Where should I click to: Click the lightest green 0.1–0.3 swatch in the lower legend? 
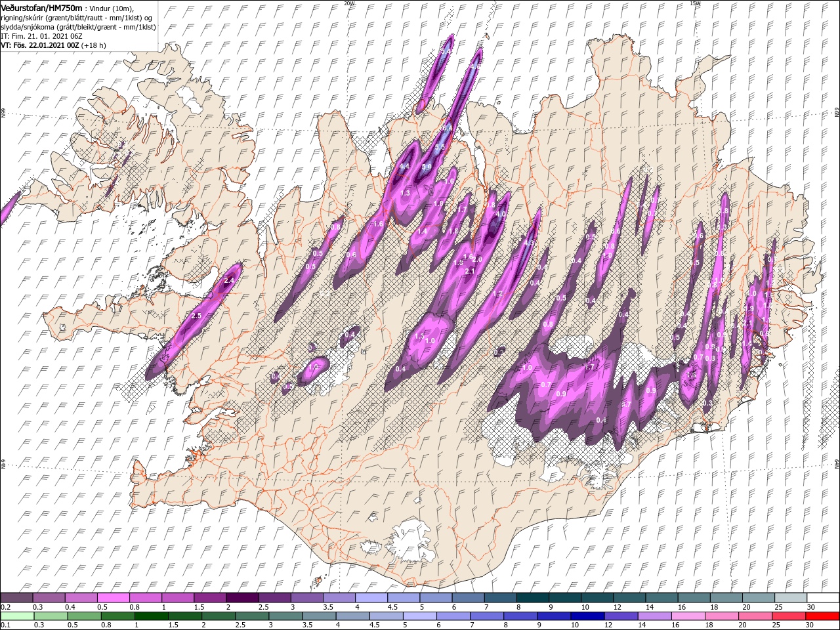point(18,616)
